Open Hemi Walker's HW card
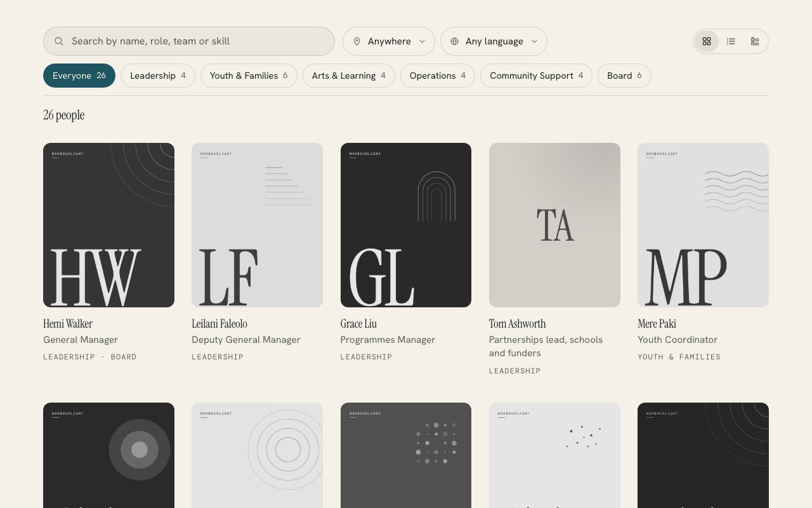The image size is (812, 508). click(108, 225)
